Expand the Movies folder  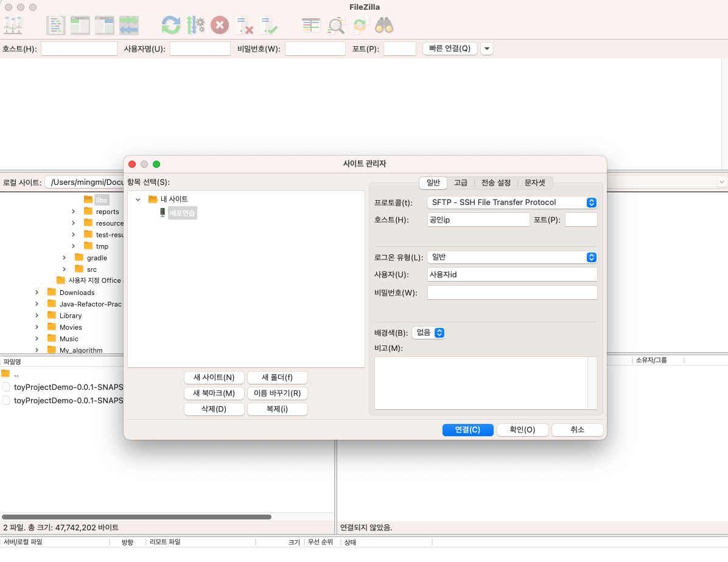click(x=37, y=327)
